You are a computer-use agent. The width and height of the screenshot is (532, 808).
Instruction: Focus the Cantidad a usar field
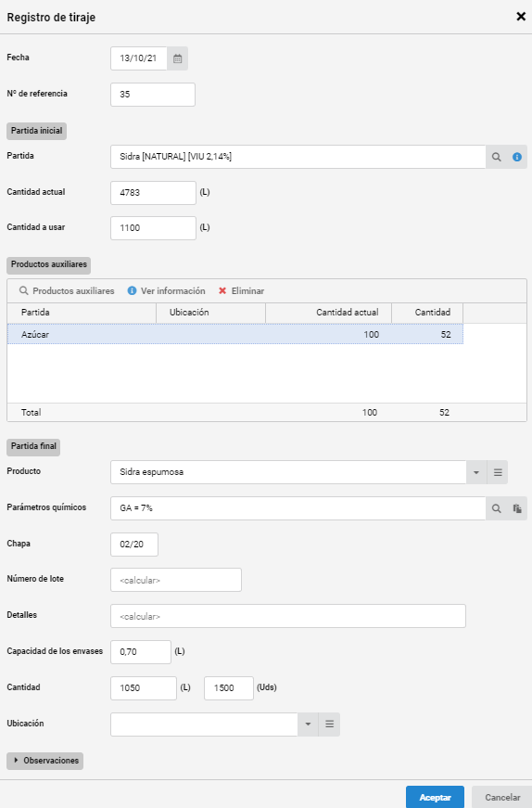tap(154, 228)
